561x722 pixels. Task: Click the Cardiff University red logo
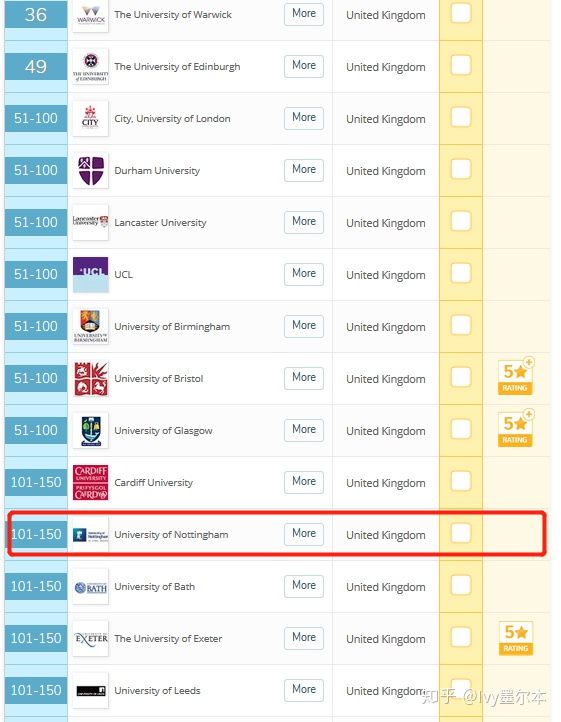pyautogui.click(x=90, y=483)
